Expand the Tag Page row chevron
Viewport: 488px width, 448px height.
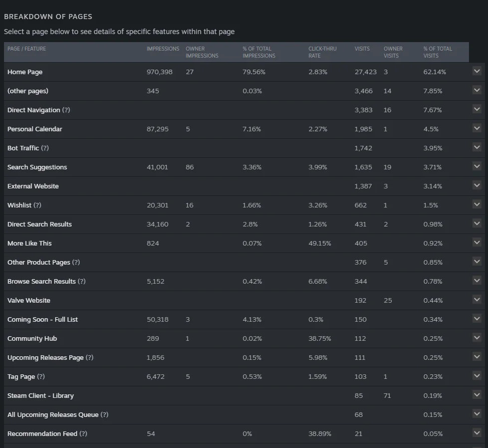[477, 376]
